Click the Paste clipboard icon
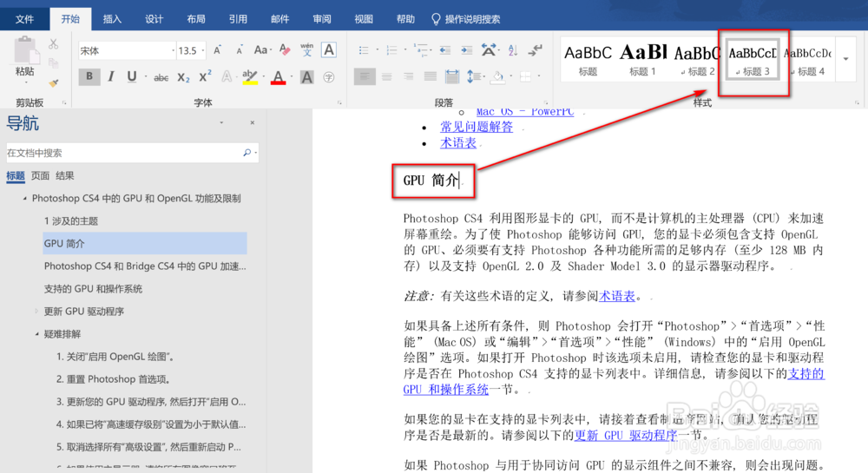868x473 pixels. (25, 50)
